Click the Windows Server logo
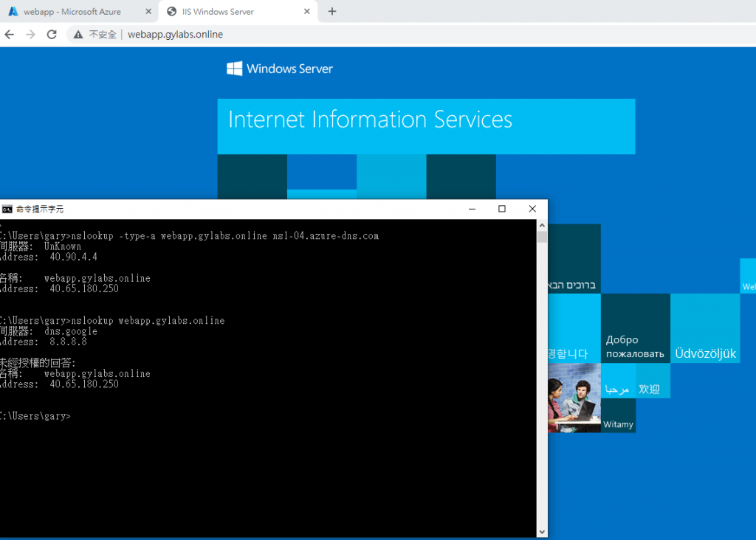The height and width of the screenshot is (540, 756). [x=280, y=69]
